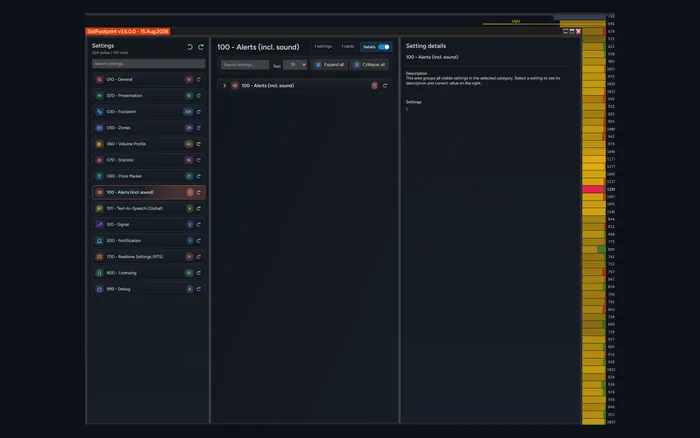Screen dimensions: 700x438
Task: Open the 030 - Footprint category
Action: pyautogui.click(x=149, y=112)
